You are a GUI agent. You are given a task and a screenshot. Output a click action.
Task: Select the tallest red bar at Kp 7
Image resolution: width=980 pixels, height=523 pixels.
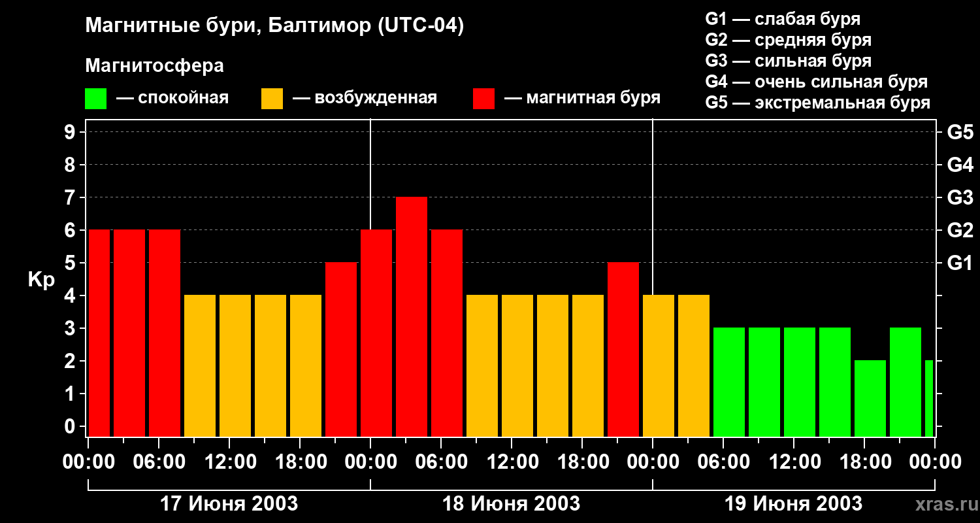coord(412,316)
